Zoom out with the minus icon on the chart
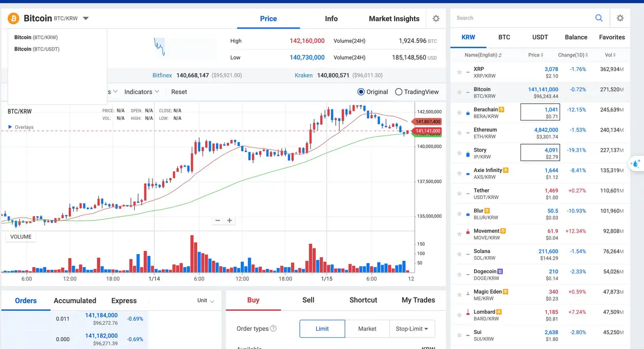Image resolution: width=644 pixels, height=349 pixels. point(217,220)
